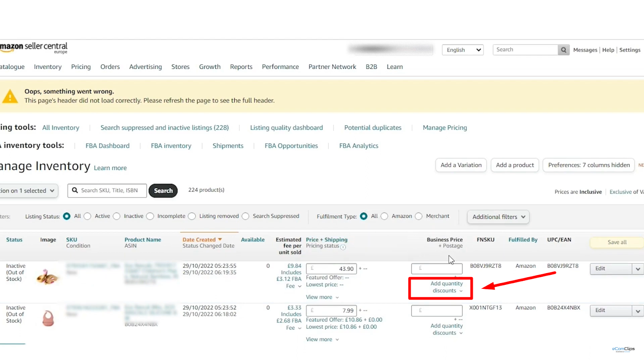
Task: Click the search magnifier icon in header
Action: coord(563,50)
